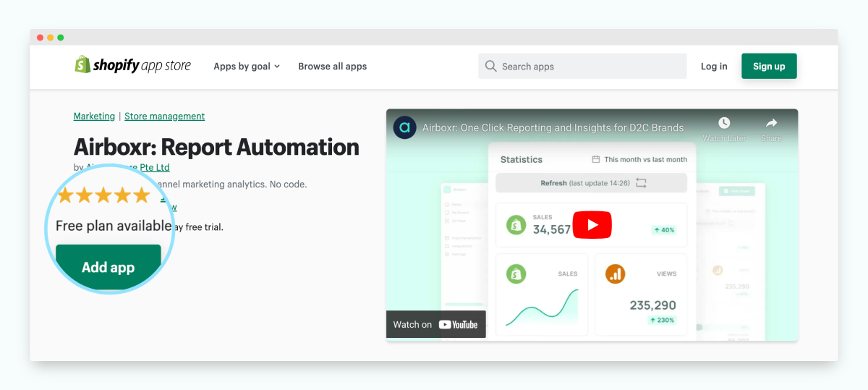Click the search magnifier icon
This screenshot has height=390, width=868.
point(491,66)
